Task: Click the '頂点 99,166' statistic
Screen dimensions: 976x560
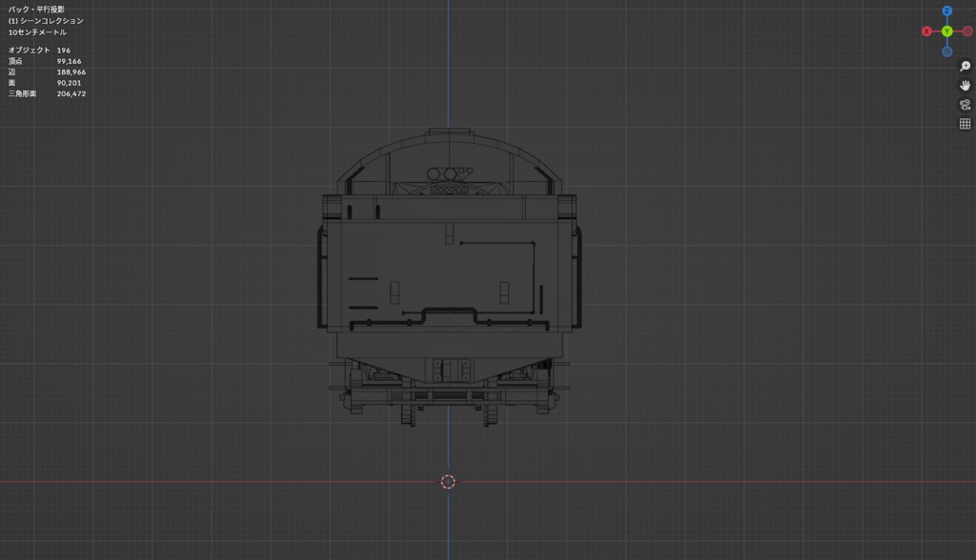Action: click(45, 61)
